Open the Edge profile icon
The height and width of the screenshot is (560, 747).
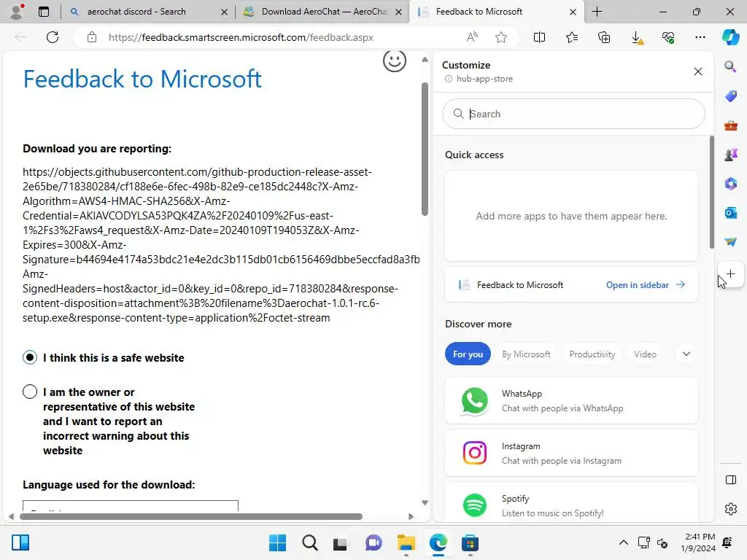pyautogui.click(x=18, y=12)
